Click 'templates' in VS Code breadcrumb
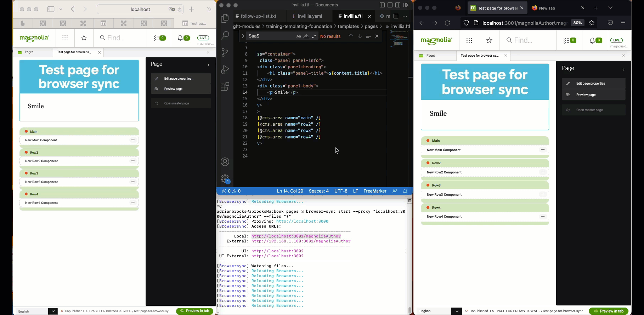The height and width of the screenshot is (315, 644). 348,26
